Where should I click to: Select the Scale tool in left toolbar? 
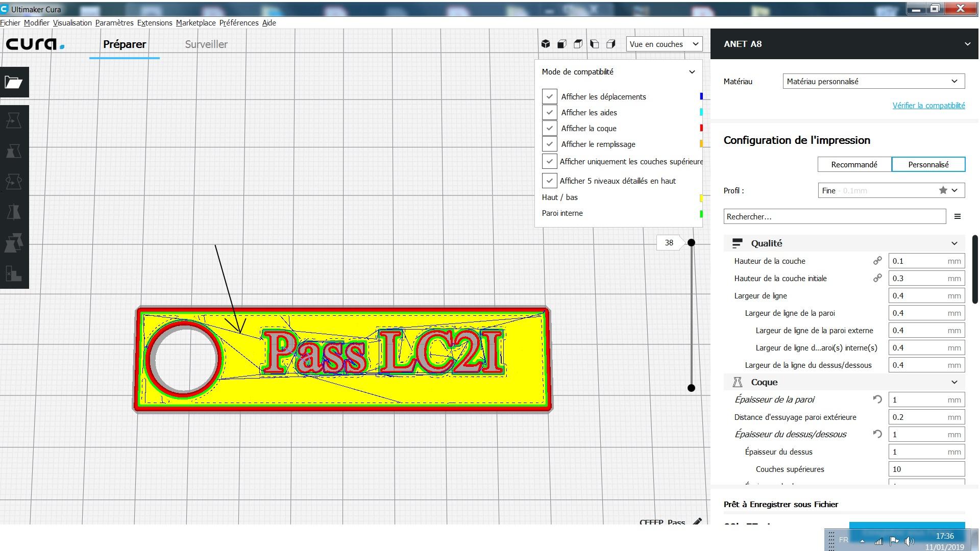click(x=14, y=151)
